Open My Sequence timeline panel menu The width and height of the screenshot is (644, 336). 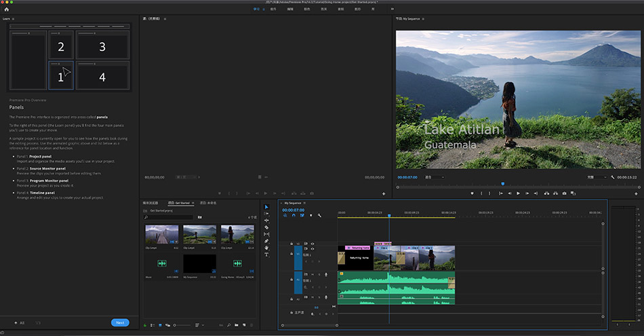(x=304, y=203)
